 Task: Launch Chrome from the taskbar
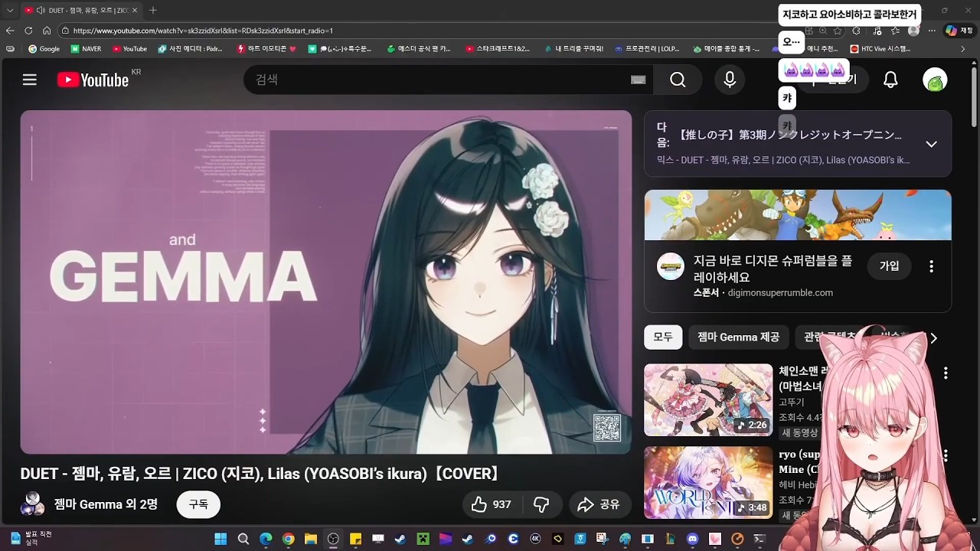coord(288,539)
